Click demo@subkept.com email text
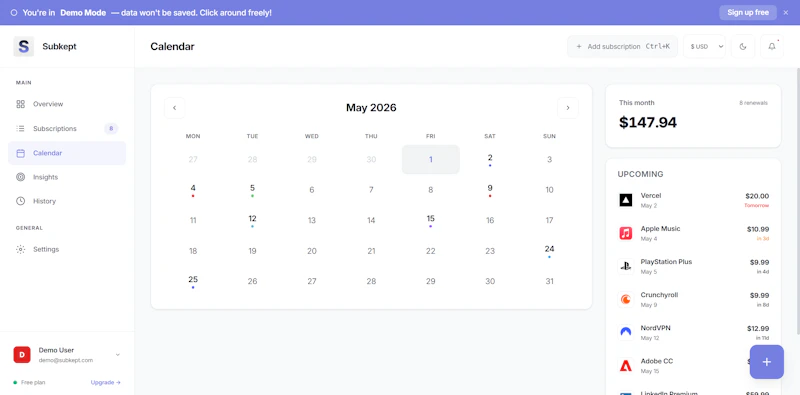The height and width of the screenshot is (395, 800). click(66, 360)
